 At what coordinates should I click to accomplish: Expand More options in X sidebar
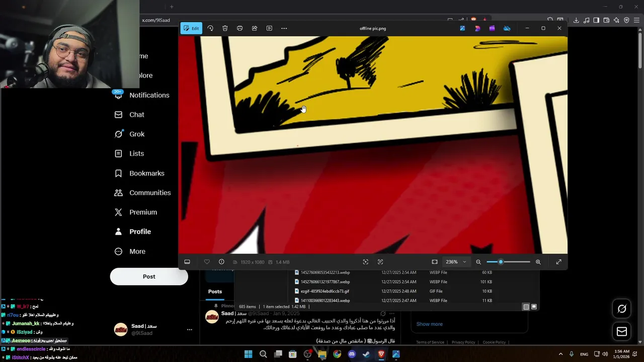pyautogui.click(x=130, y=251)
